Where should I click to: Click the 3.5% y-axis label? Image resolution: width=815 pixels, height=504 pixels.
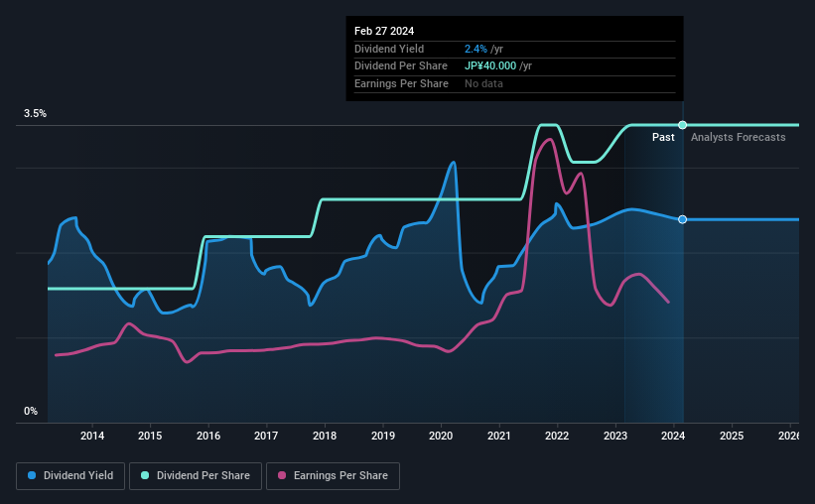(35, 113)
